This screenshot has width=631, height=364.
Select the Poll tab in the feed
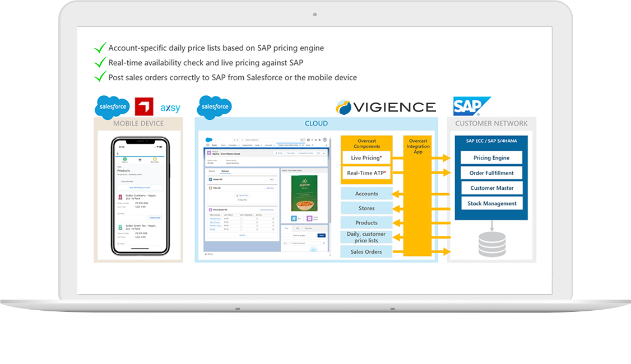(x=298, y=228)
